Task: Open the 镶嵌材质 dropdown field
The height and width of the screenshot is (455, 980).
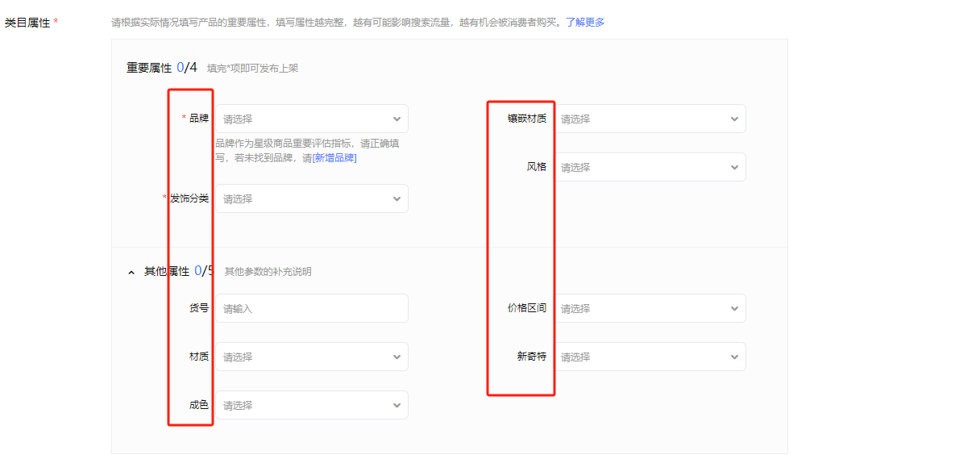Action: pos(649,119)
